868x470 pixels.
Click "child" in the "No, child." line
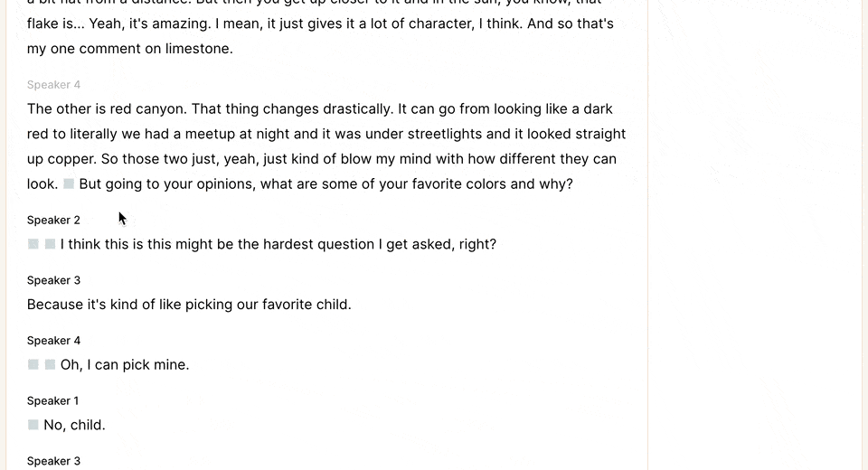(x=87, y=425)
